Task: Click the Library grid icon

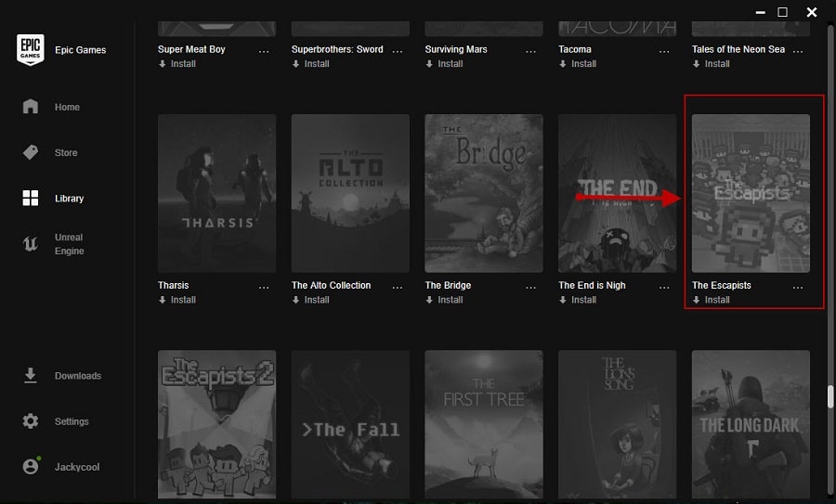Action: pyautogui.click(x=31, y=199)
